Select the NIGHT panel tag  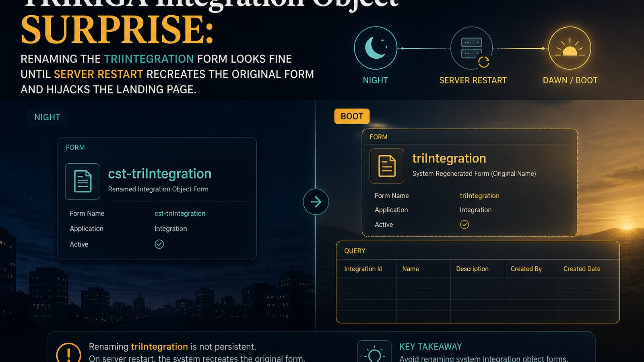coord(47,117)
